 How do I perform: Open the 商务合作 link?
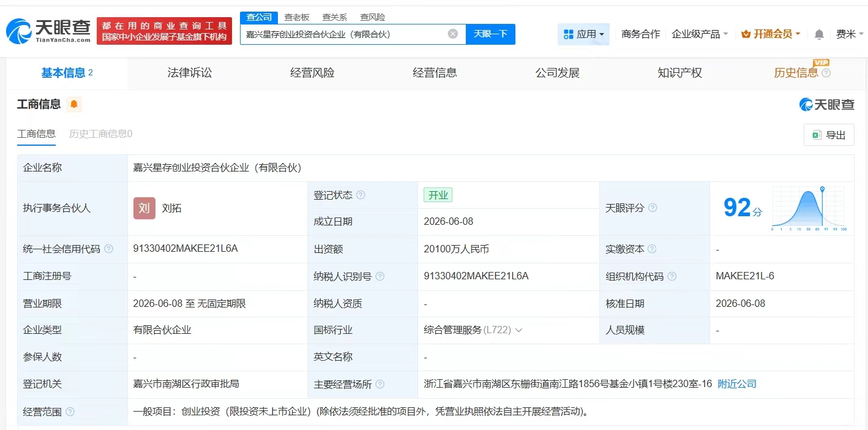point(640,34)
